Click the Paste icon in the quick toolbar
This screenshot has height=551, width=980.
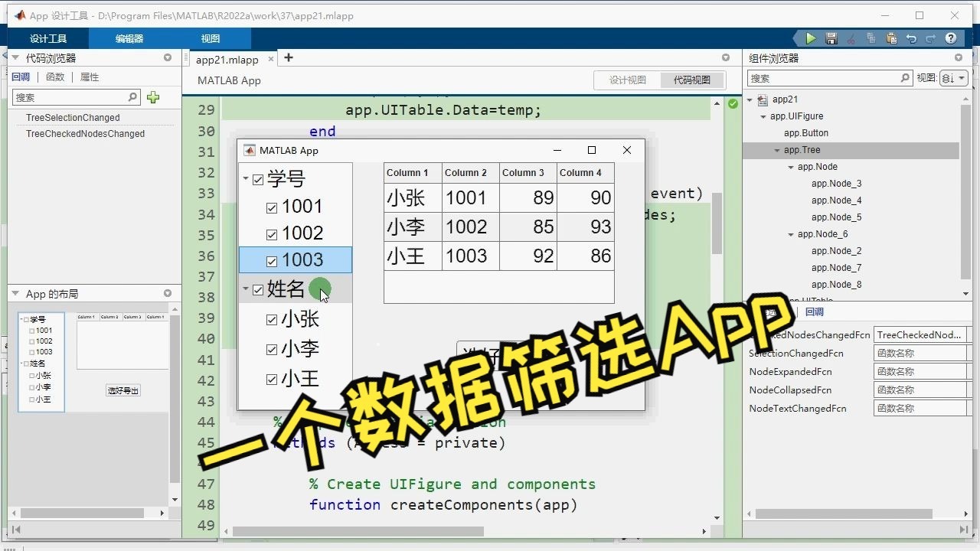point(890,38)
